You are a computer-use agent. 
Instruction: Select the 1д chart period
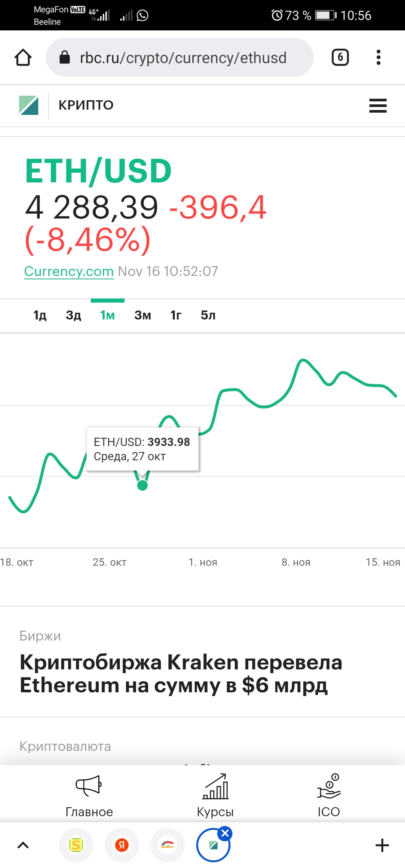pos(40,315)
